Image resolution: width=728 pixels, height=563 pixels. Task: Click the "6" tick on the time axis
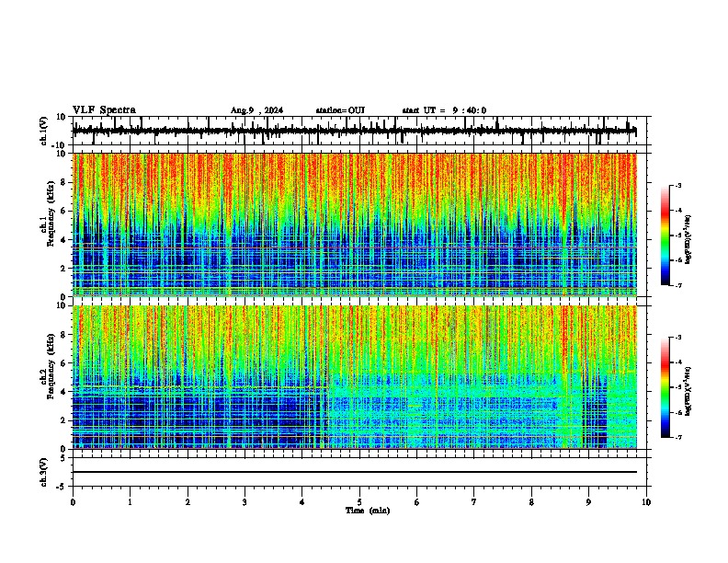coord(417,502)
